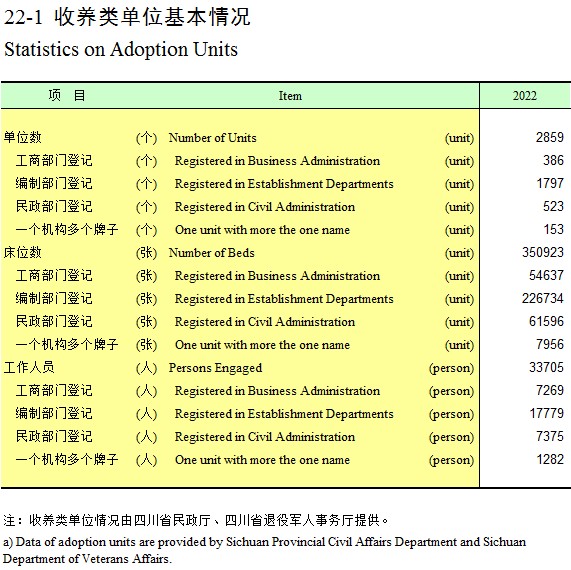
Task: Select the beds value 61596
Action: click(546, 321)
